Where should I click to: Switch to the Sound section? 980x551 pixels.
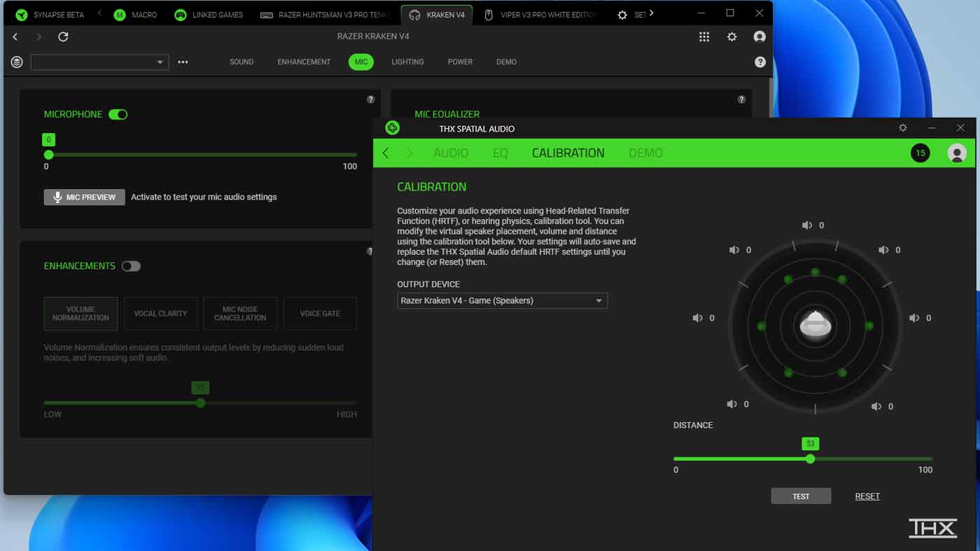(x=241, y=62)
